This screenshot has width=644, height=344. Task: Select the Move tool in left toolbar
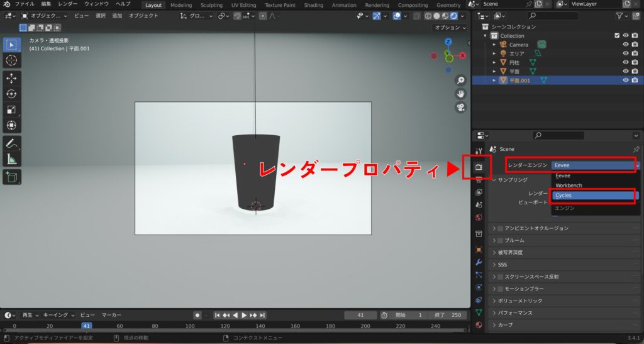tap(11, 79)
